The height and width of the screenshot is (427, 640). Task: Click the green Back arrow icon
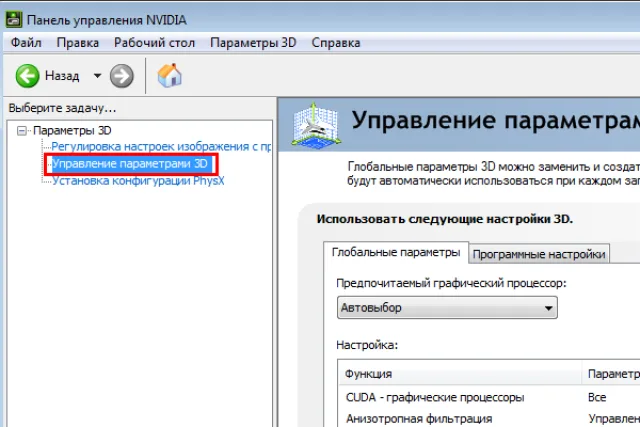[27, 76]
